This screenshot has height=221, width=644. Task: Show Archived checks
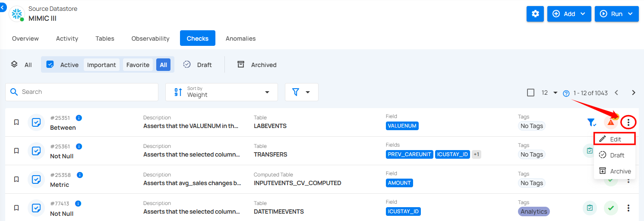257,65
